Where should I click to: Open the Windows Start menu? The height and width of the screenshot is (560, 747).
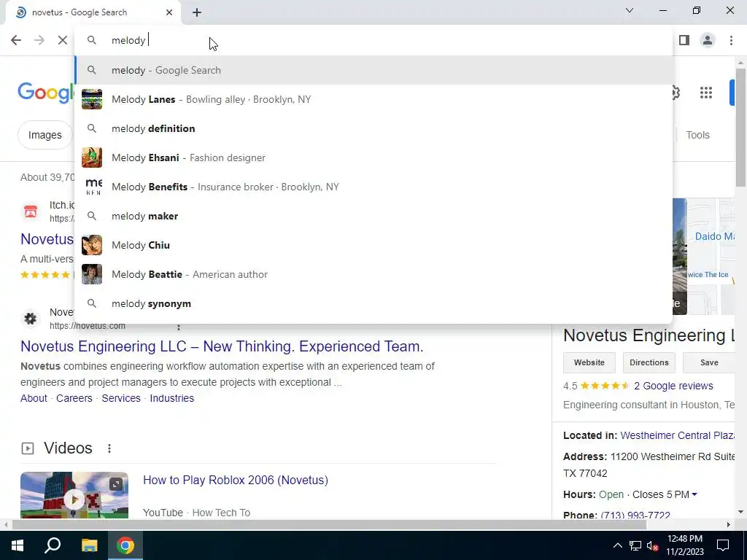click(x=18, y=545)
